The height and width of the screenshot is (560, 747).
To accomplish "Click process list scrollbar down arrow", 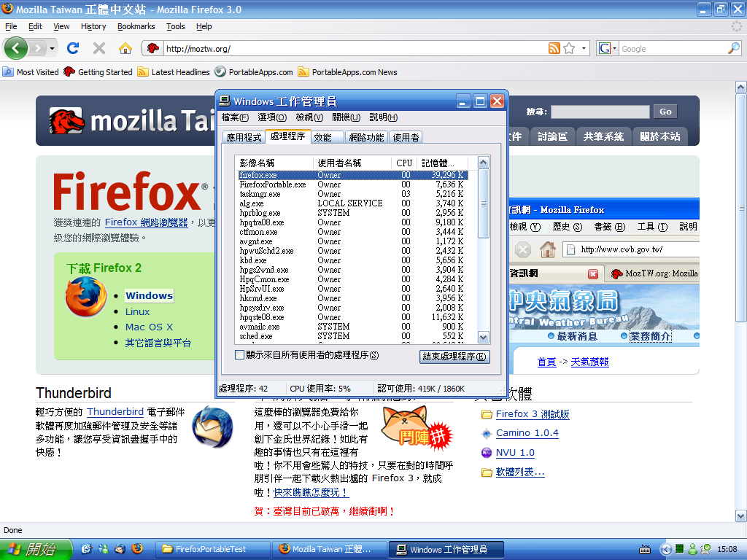I will pyautogui.click(x=483, y=337).
